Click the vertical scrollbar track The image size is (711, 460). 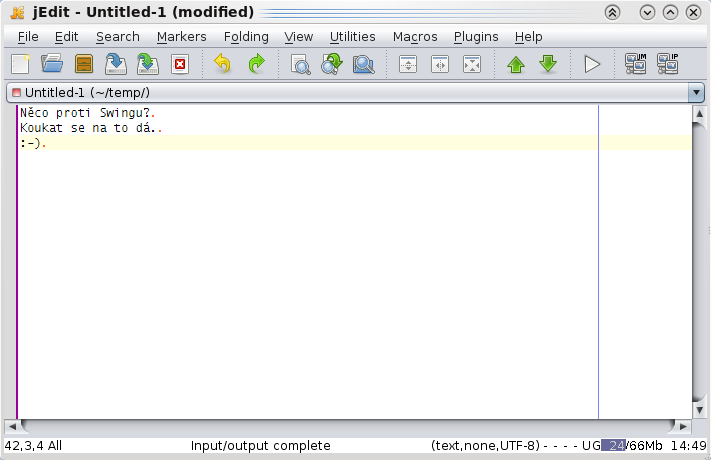pyautogui.click(x=699, y=262)
